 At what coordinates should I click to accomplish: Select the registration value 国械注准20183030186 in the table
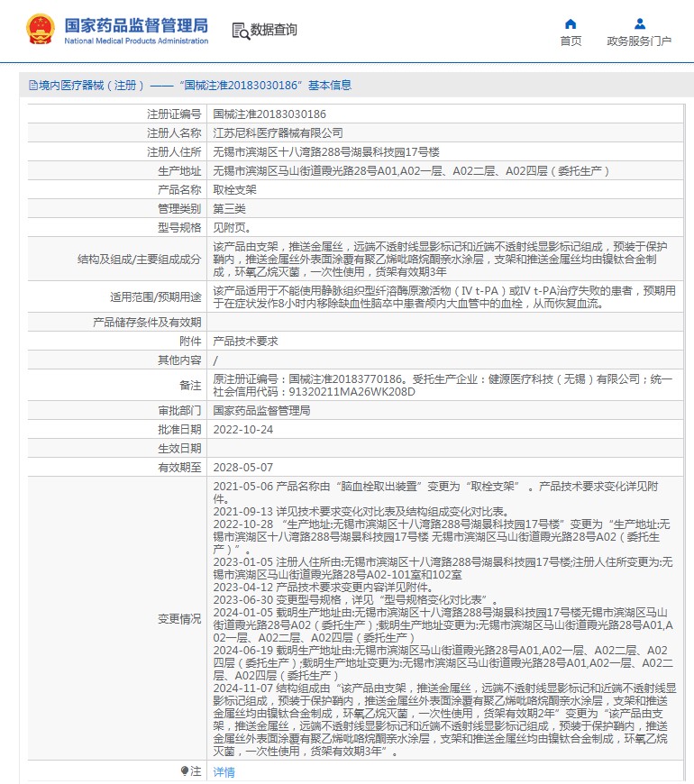(269, 114)
